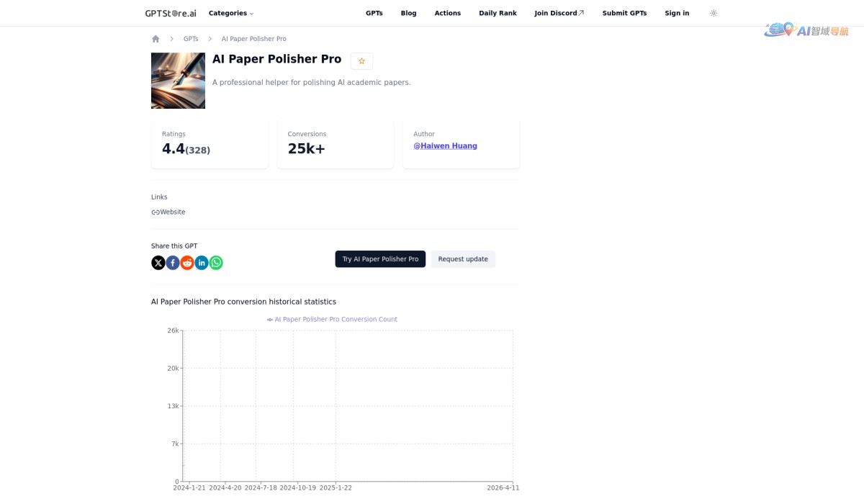Toggle light/dark theme with sun icon
Image resolution: width=864 pixels, height=504 pixels.
pos(714,12)
